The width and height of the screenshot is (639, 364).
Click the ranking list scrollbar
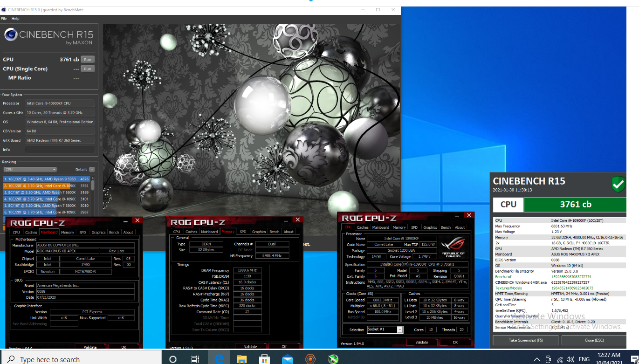point(93,185)
